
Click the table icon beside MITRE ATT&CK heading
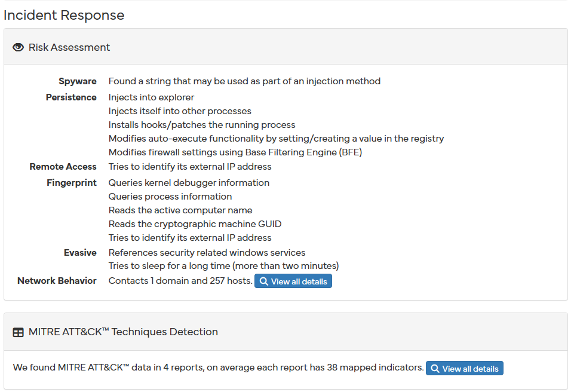[18, 332]
